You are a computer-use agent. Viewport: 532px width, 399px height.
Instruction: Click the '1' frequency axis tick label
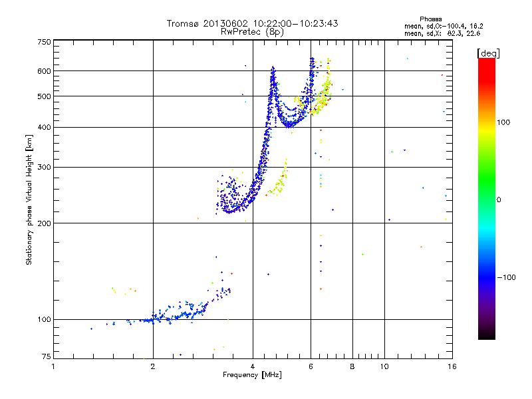53,366
